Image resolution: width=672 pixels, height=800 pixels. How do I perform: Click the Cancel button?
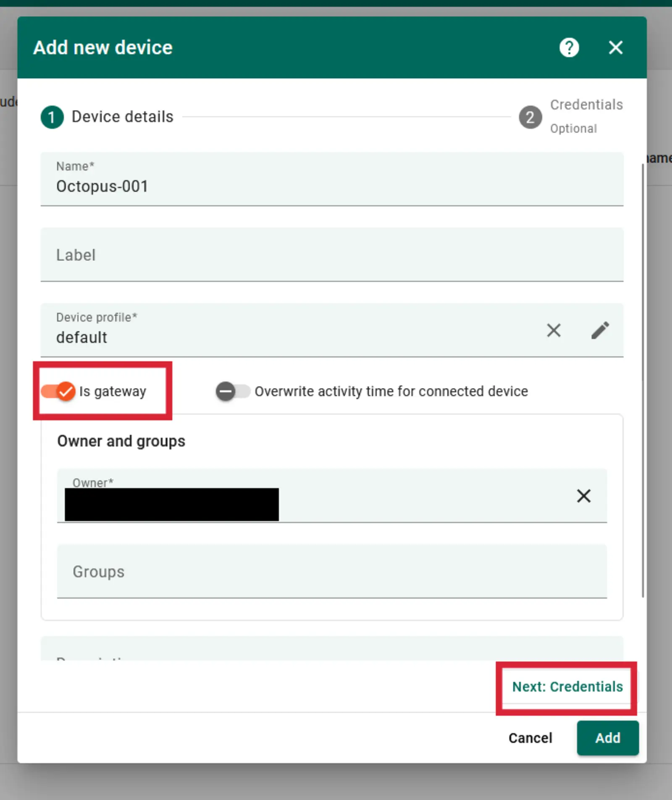click(x=530, y=738)
